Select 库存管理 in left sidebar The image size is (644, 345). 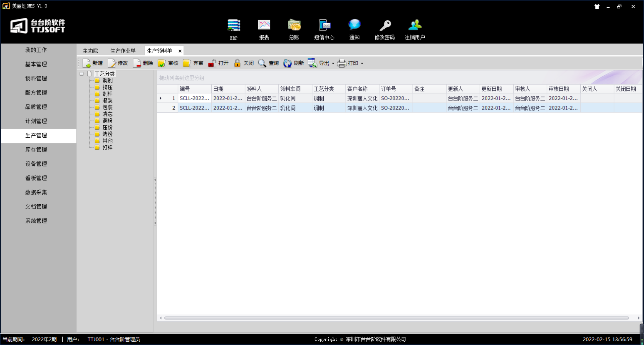tap(36, 150)
